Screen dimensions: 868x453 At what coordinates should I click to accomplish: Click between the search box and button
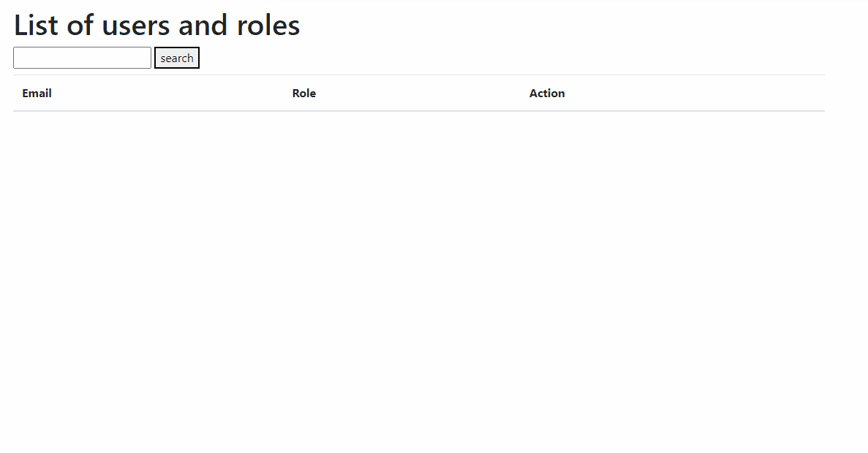153,57
